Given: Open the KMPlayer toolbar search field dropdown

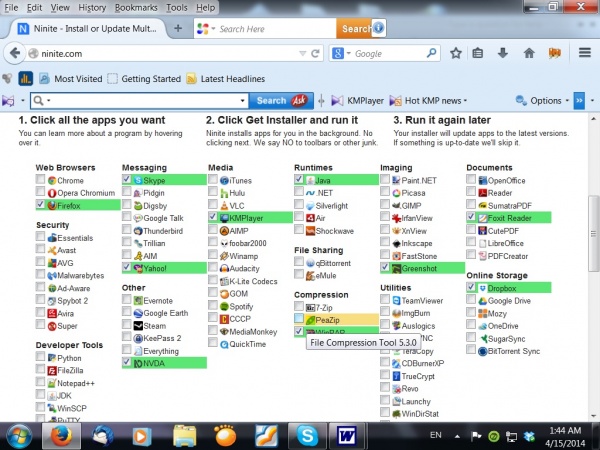Looking at the screenshot, I should [242, 101].
